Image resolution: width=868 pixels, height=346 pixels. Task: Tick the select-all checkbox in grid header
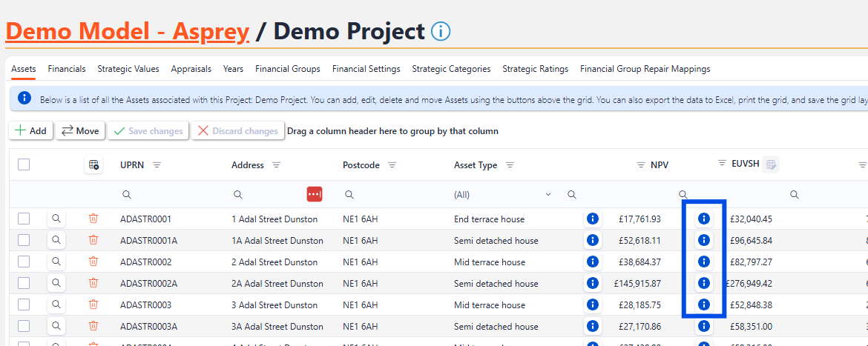tap(24, 164)
